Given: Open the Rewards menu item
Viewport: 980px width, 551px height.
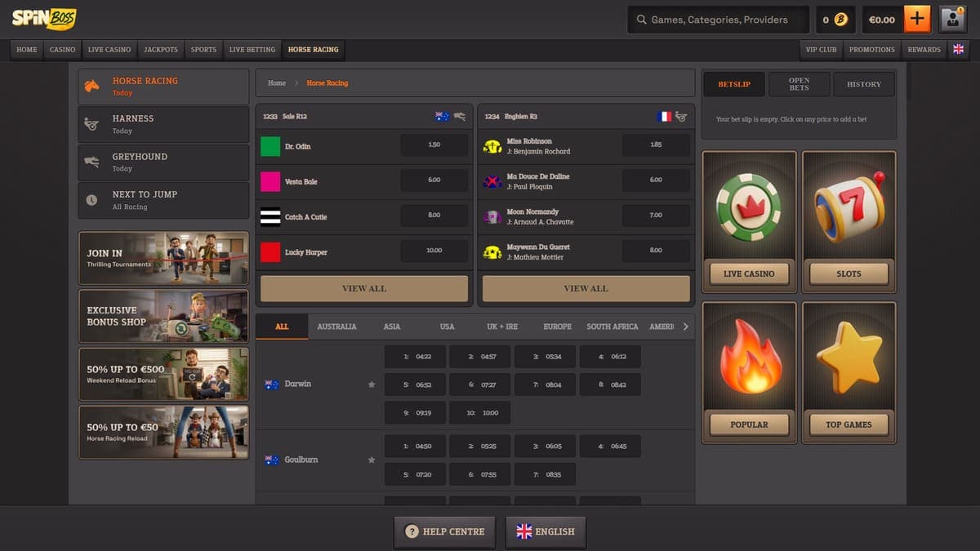Looking at the screenshot, I should (x=924, y=50).
